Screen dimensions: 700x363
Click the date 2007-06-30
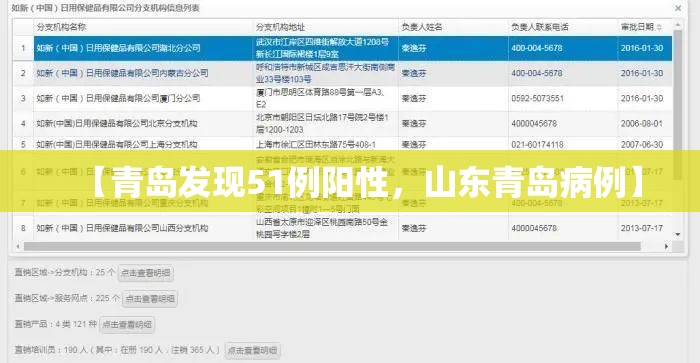pyautogui.click(x=642, y=145)
